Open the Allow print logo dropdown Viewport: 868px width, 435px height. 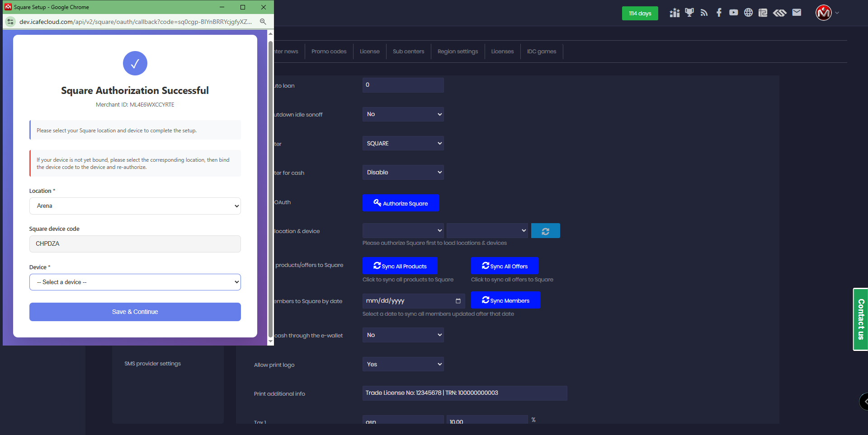tap(403, 365)
